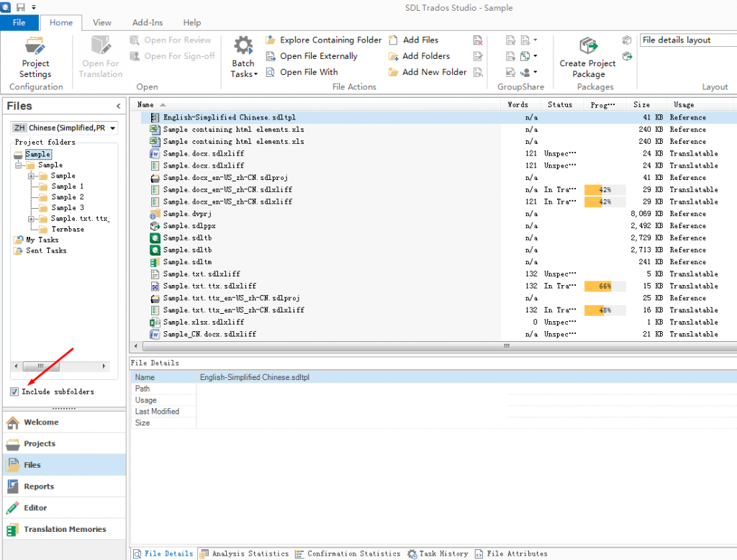737x560 pixels.
Task: Click the Create Project Package icon
Action: pyautogui.click(x=588, y=46)
